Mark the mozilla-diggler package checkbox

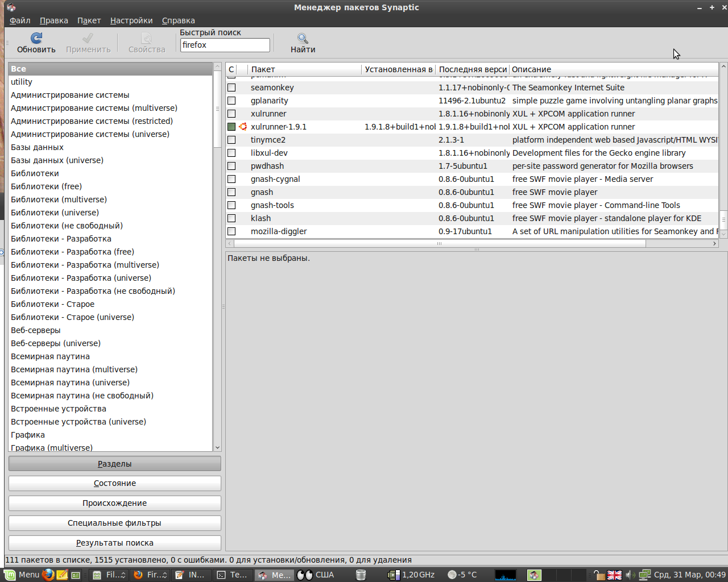point(231,231)
